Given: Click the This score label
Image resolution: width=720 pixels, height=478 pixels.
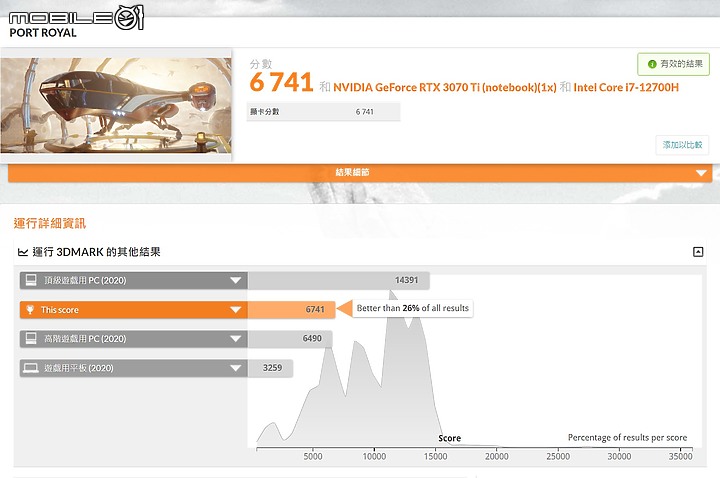Looking at the screenshot, I should pos(60,310).
